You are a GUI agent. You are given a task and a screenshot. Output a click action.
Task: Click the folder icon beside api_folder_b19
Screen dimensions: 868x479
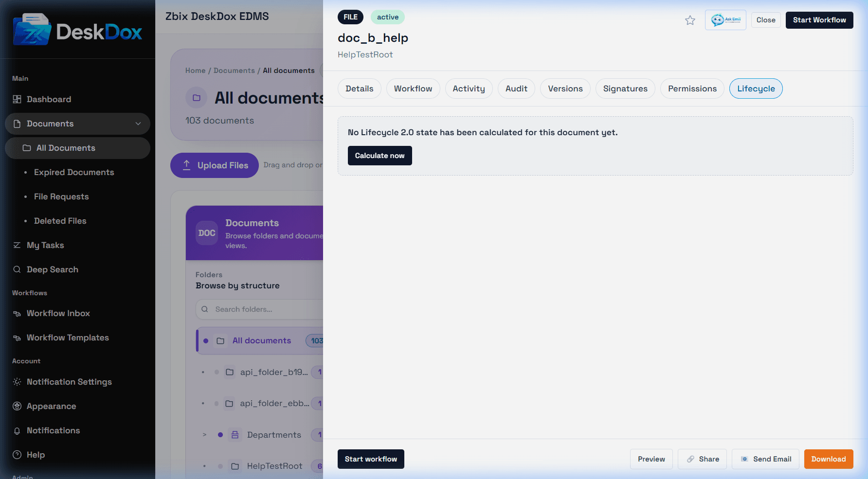pos(230,372)
